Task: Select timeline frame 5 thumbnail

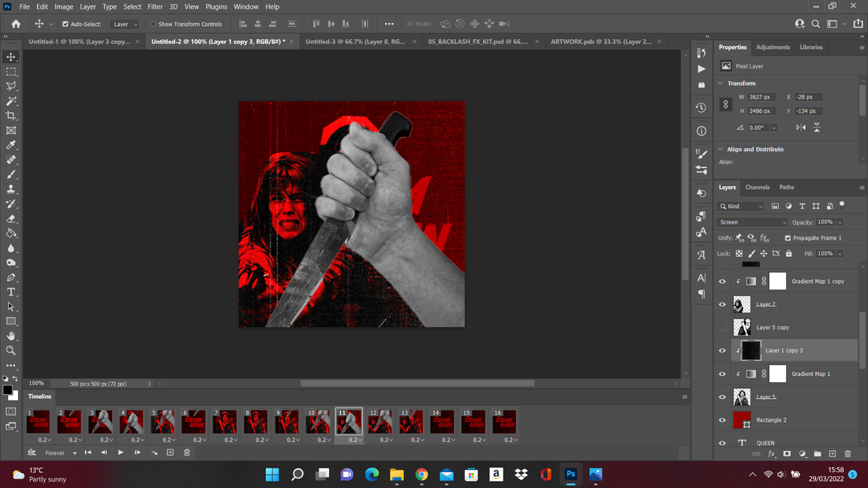Action: pyautogui.click(x=163, y=422)
